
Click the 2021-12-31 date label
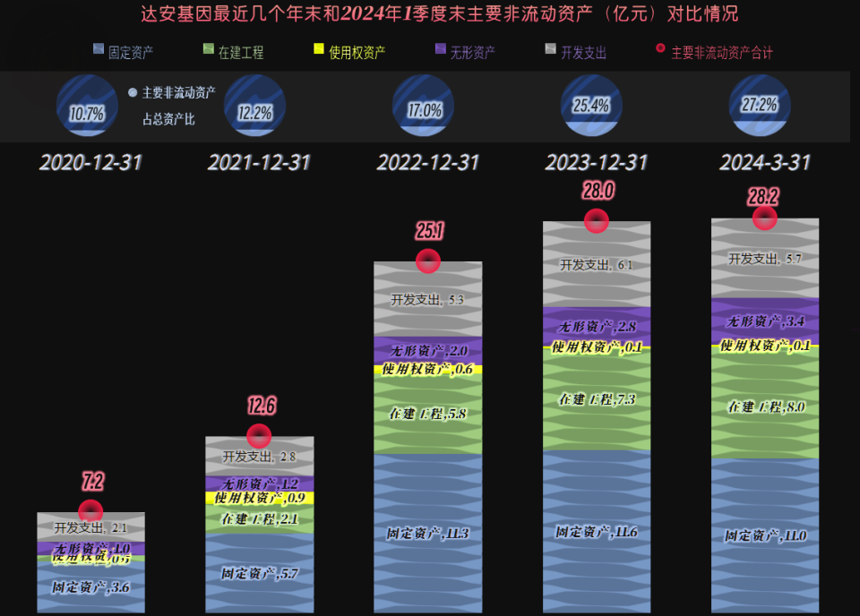pyautogui.click(x=259, y=163)
